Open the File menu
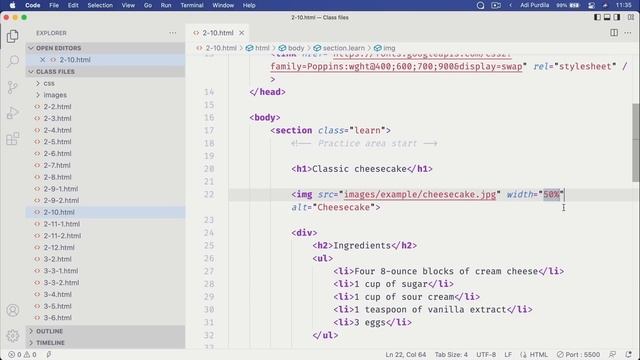The height and width of the screenshot is (360, 640). 54,5
